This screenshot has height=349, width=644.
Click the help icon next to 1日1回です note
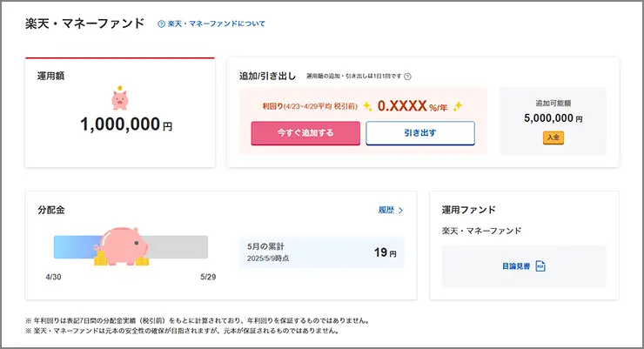coord(407,77)
